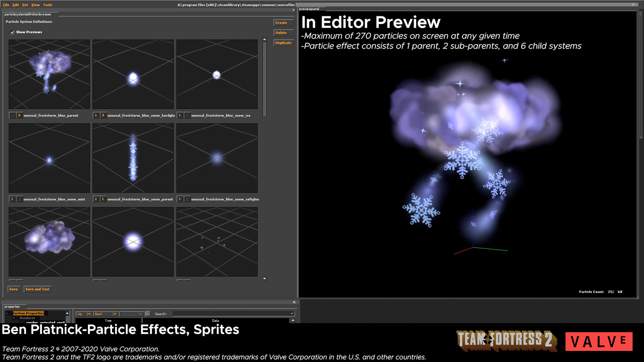Open the dropdown arrow next to the Up button
The height and width of the screenshot is (362, 644).
click(90, 314)
